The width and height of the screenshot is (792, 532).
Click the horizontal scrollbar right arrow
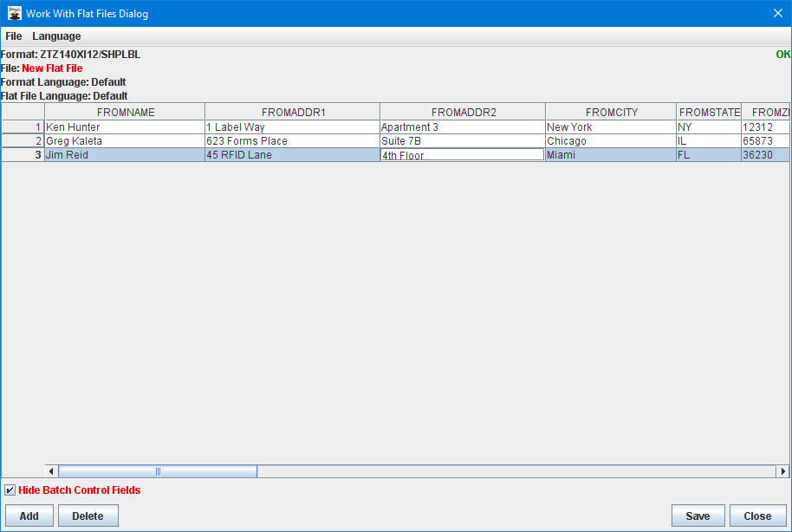click(783, 471)
